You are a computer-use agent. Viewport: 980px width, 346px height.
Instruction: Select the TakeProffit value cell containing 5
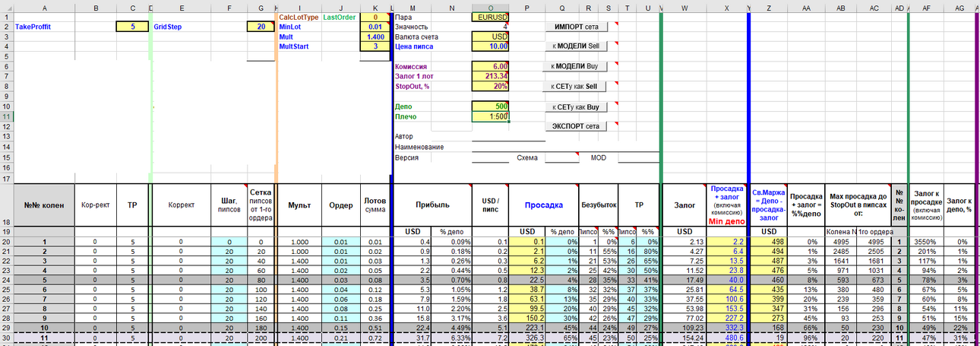[x=132, y=27]
